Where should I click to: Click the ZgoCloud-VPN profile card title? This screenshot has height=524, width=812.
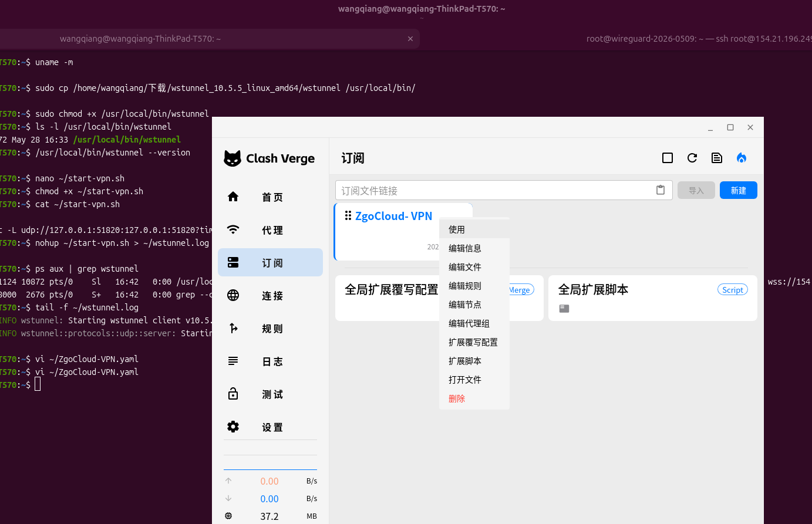pos(393,216)
